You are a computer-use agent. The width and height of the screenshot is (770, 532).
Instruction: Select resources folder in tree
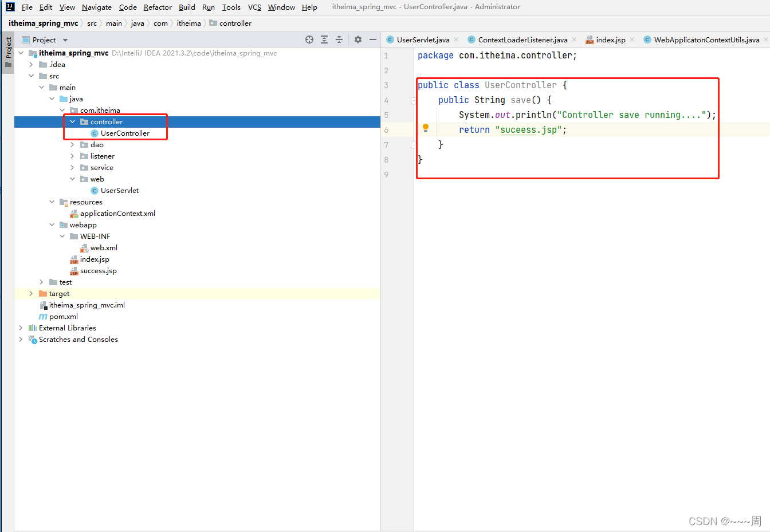[86, 202]
